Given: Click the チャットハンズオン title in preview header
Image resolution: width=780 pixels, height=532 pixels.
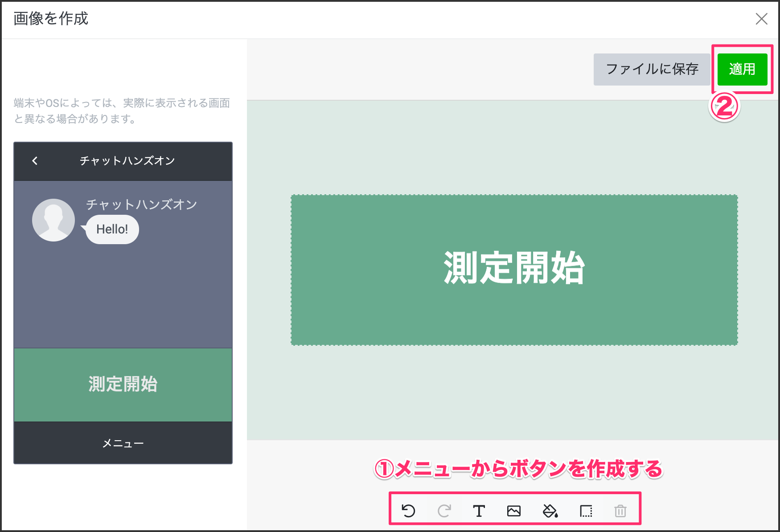Looking at the screenshot, I should pos(127,161).
